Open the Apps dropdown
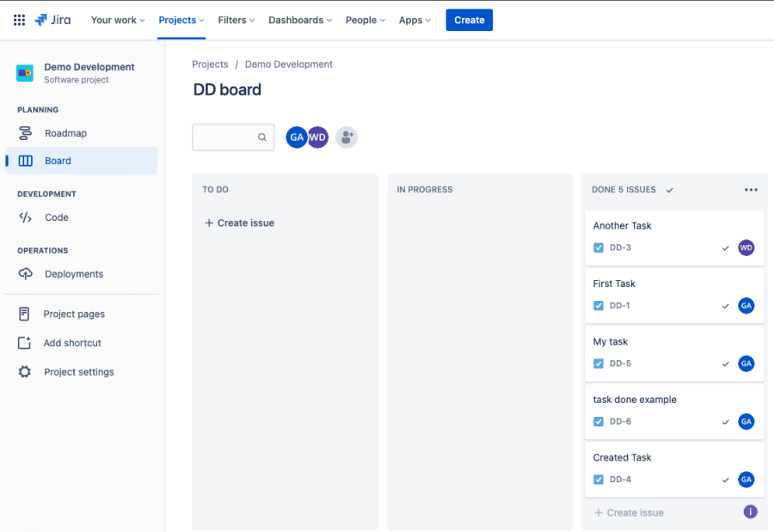The height and width of the screenshot is (532, 774). click(x=415, y=20)
